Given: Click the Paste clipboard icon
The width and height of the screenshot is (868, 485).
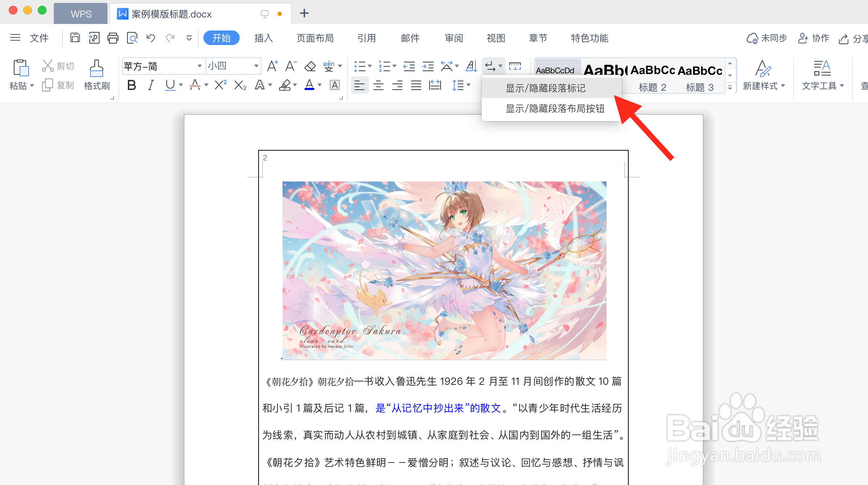Looking at the screenshot, I should pos(21,68).
